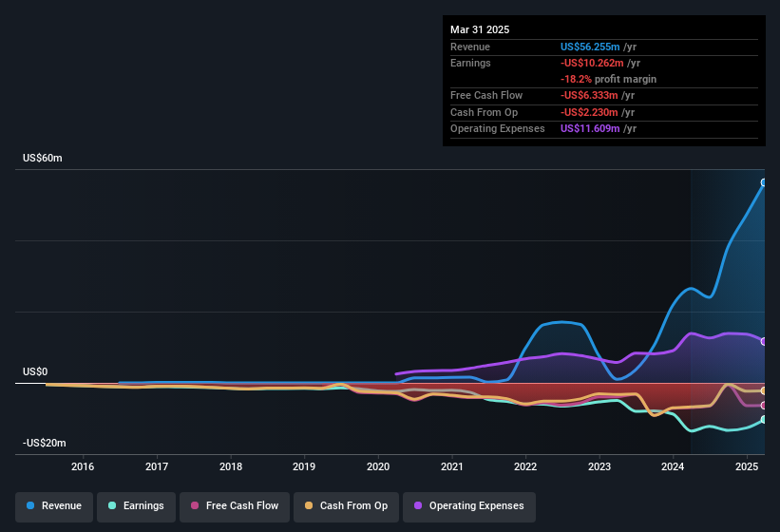Screen dimensions: 780x532
Task: Hide the Operating Expenses series
Action: (x=469, y=506)
